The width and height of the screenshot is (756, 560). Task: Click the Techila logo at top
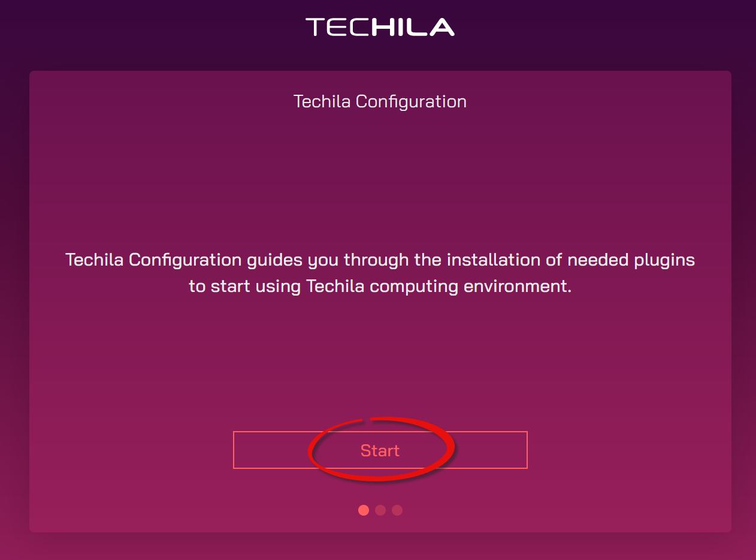click(x=380, y=27)
